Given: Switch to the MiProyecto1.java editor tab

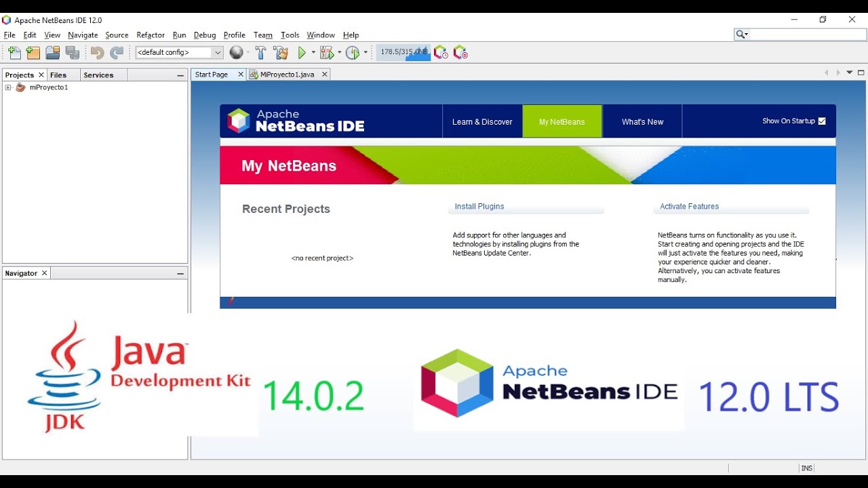Looking at the screenshot, I should (x=288, y=75).
